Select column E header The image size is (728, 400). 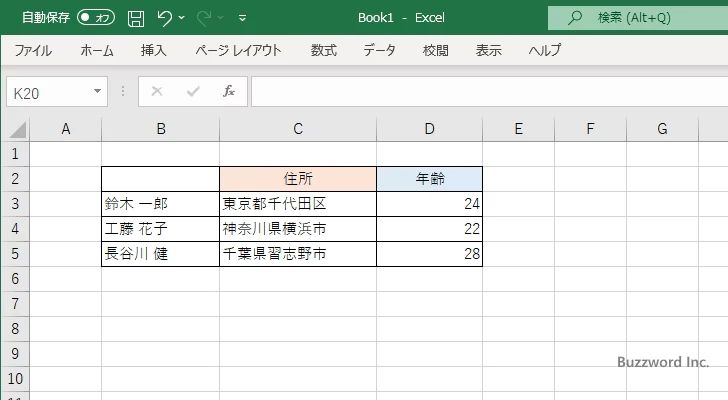click(519, 129)
